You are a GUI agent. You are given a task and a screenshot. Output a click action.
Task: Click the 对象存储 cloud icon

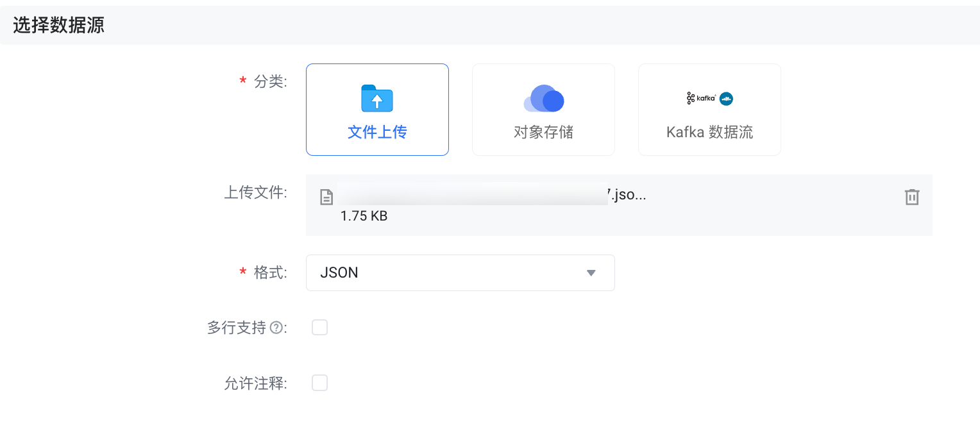(544, 99)
